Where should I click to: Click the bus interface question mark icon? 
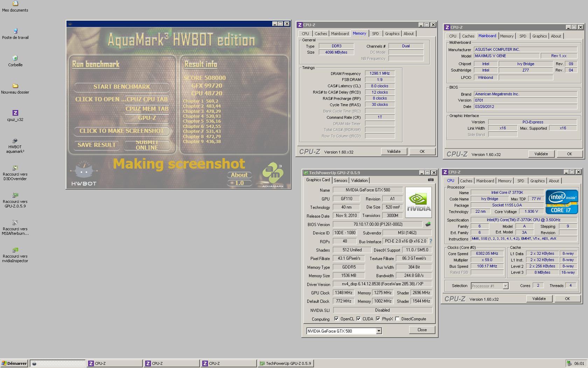[x=431, y=241]
